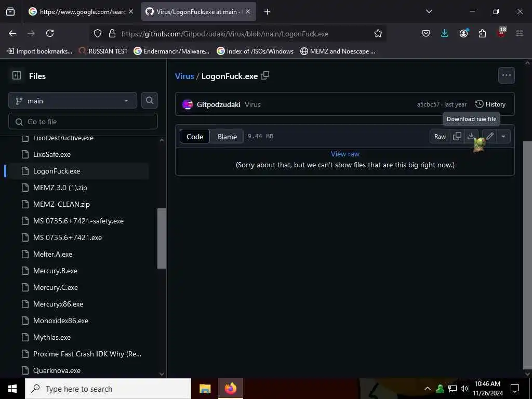Click the Go to file search field
This screenshot has height=399, width=532.
tap(83, 122)
